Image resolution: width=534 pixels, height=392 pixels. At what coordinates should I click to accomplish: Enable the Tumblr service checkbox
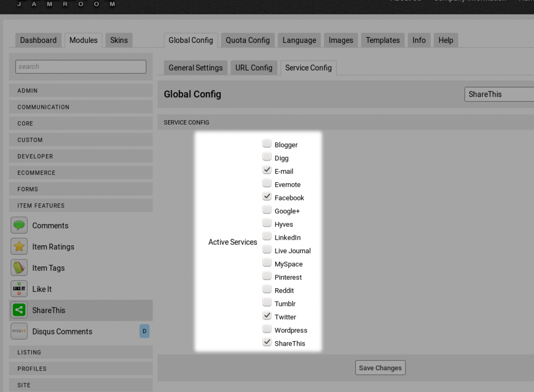[267, 302]
